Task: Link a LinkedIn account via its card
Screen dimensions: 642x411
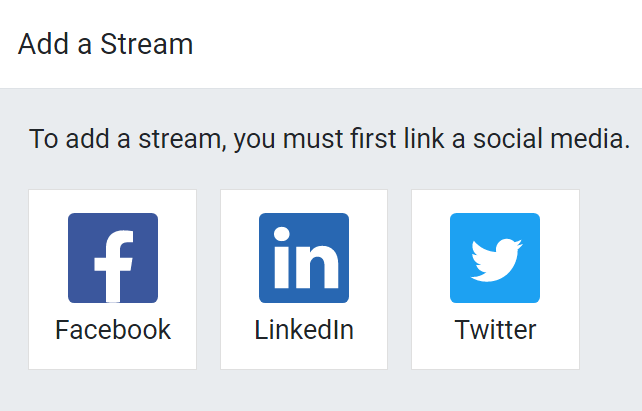Action: click(x=304, y=279)
